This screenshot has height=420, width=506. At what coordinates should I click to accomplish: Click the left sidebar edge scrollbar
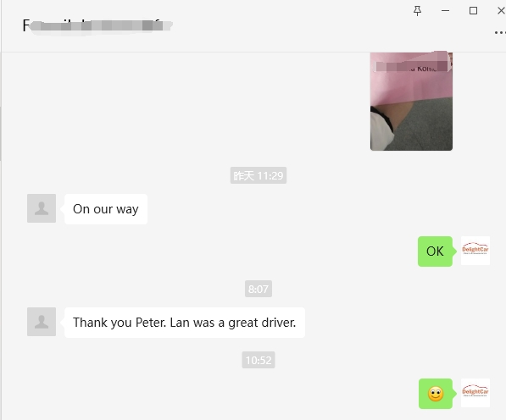[x=1, y=134]
